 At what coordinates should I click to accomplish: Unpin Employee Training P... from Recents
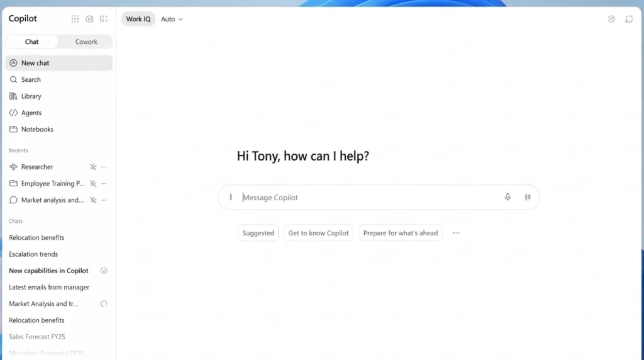click(93, 183)
